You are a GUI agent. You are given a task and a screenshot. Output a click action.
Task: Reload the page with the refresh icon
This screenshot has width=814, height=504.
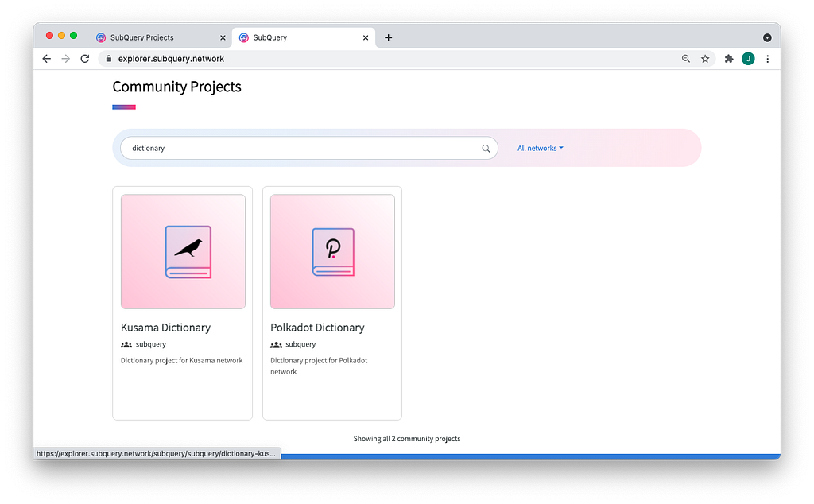point(85,59)
